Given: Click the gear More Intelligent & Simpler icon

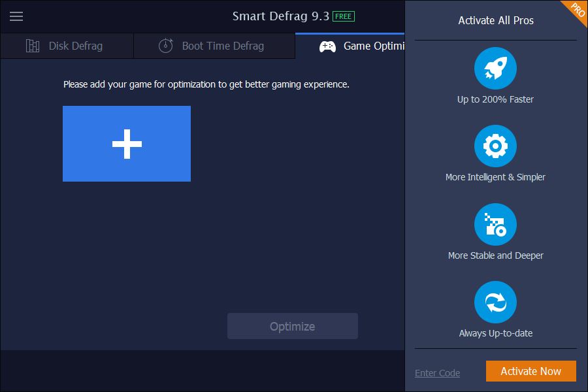Looking at the screenshot, I should pyautogui.click(x=495, y=146).
